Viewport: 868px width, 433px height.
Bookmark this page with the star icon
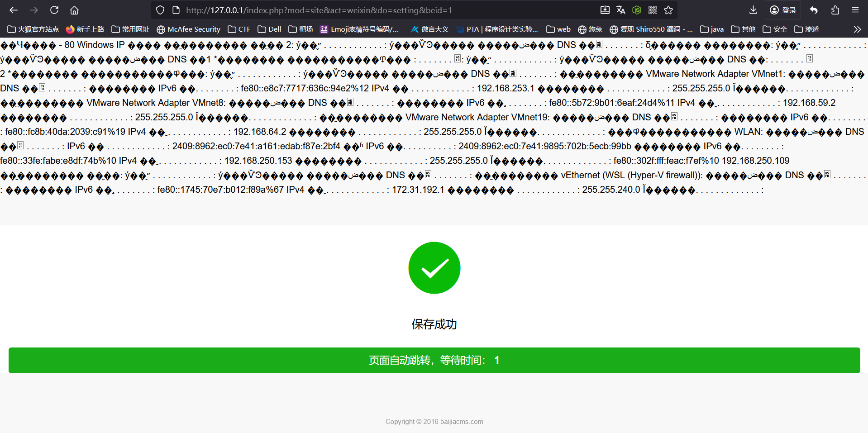[668, 10]
